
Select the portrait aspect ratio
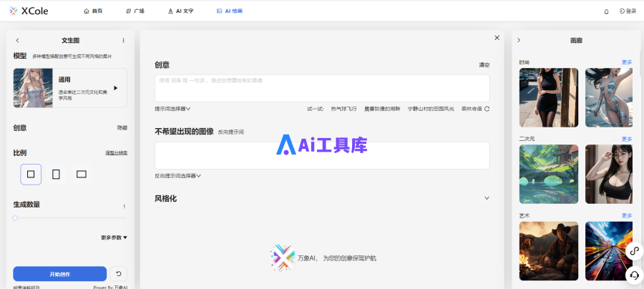[x=57, y=174]
